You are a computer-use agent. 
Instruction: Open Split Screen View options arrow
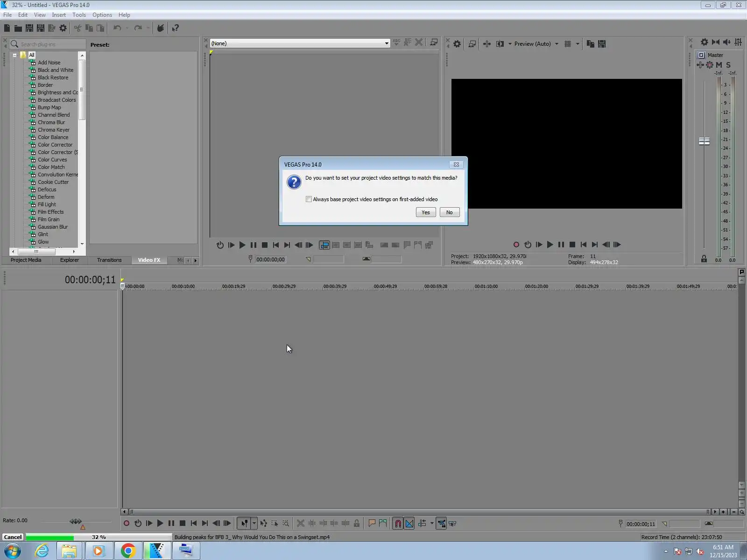point(510,44)
